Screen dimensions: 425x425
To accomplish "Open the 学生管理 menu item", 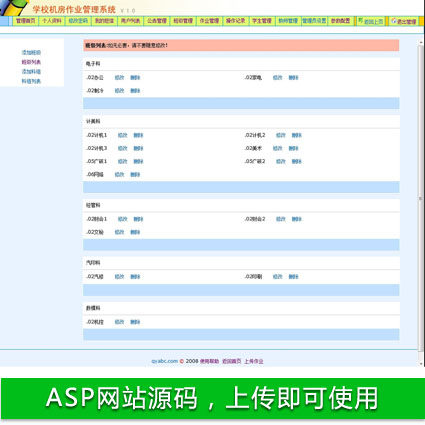I will click(262, 21).
